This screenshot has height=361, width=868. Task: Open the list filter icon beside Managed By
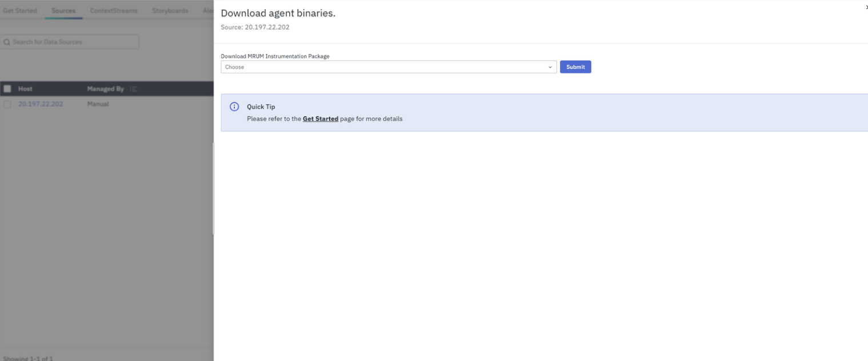click(133, 89)
